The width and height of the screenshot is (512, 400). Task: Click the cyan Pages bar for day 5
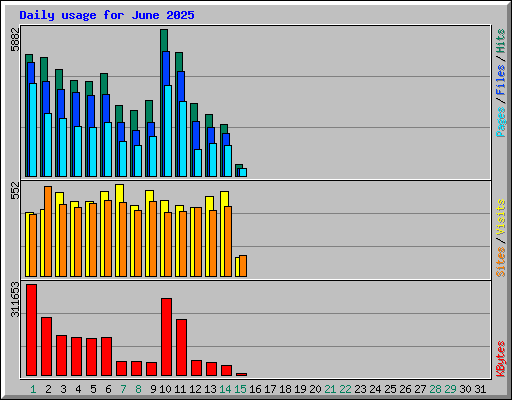(x=93, y=152)
